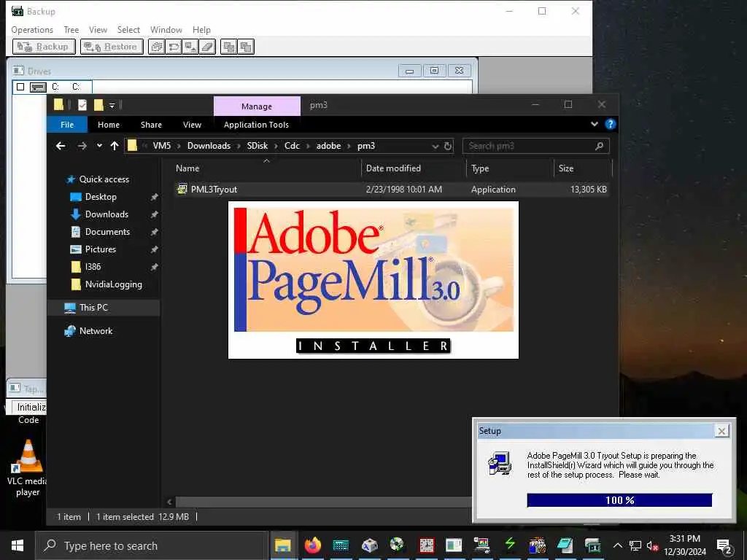The image size is (747, 560).
Task: Expand the ribbon with the chevron
Action: pos(594,124)
